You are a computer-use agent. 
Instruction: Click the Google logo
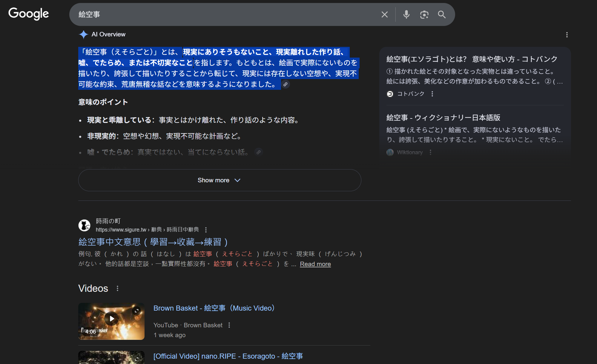point(28,14)
